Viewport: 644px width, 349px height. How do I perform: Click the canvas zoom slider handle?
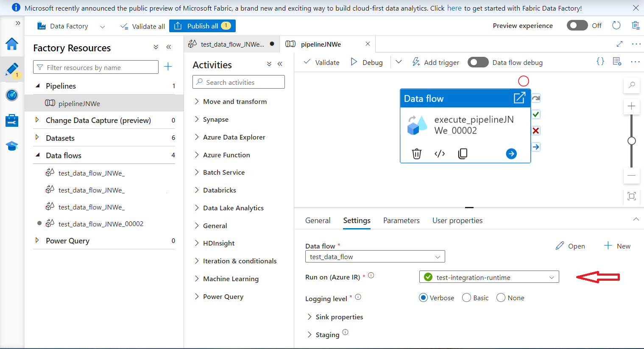631,141
